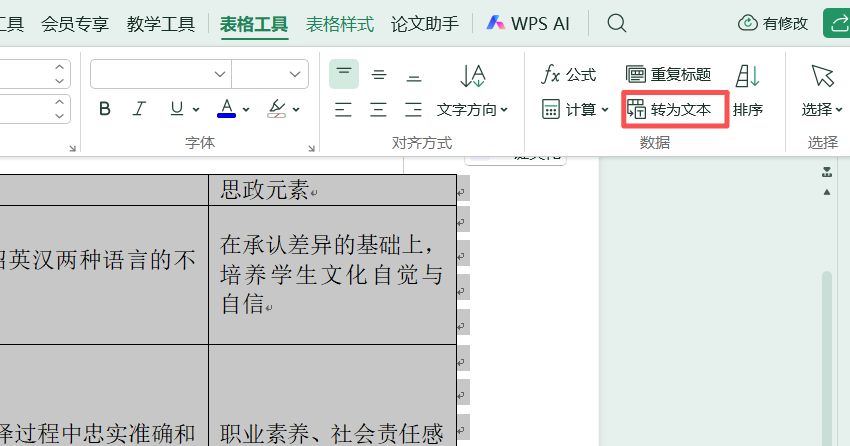Apply blue font color
Image resolution: width=850 pixels, height=446 pixels.
pos(226,109)
